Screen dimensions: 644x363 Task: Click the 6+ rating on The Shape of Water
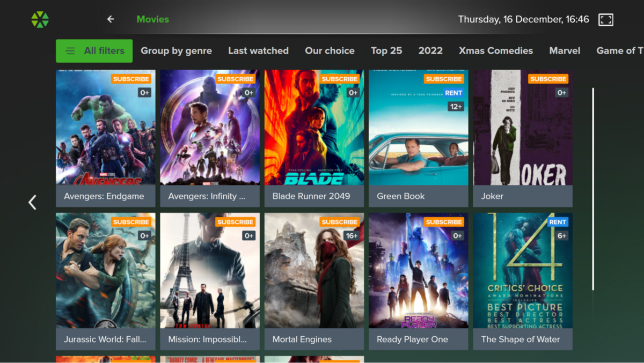pyautogui.click(x=561, y=236)
